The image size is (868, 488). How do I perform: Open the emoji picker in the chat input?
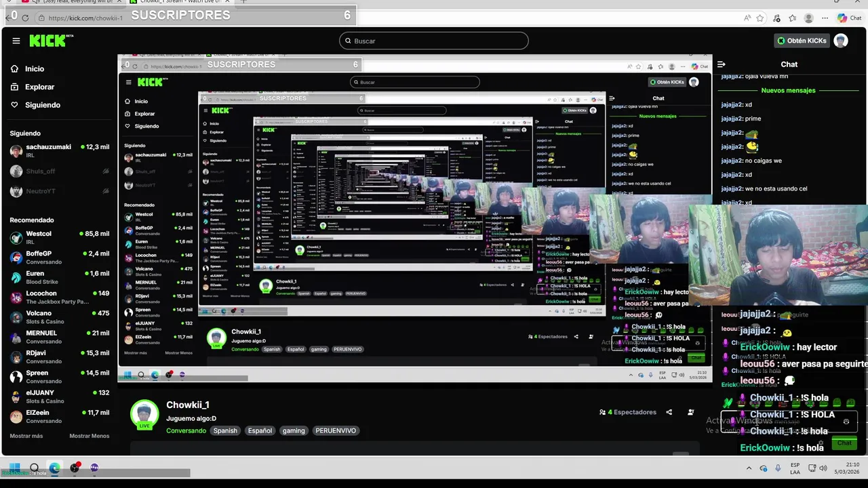pyautogui.click(x=846, y=422)
